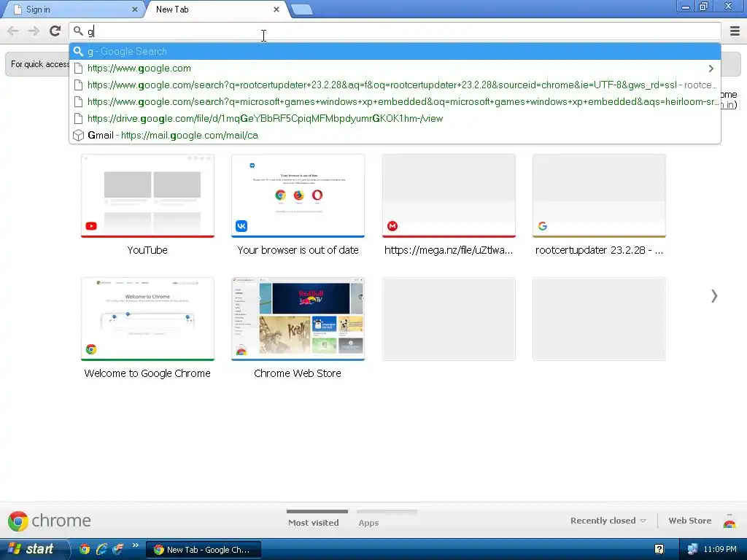The width and height of the screenshot is (747, 560).
Task: Click the help question mark tray icon
Action: [659, 549]
